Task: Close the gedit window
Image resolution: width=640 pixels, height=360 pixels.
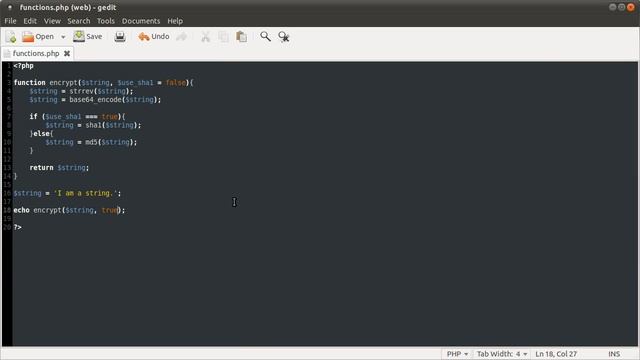Action: coord(631,7)
